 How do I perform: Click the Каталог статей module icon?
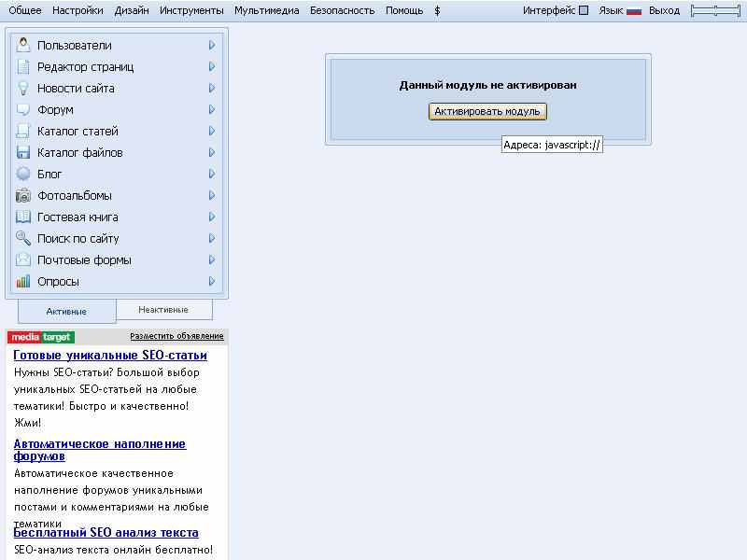[22, 131]
